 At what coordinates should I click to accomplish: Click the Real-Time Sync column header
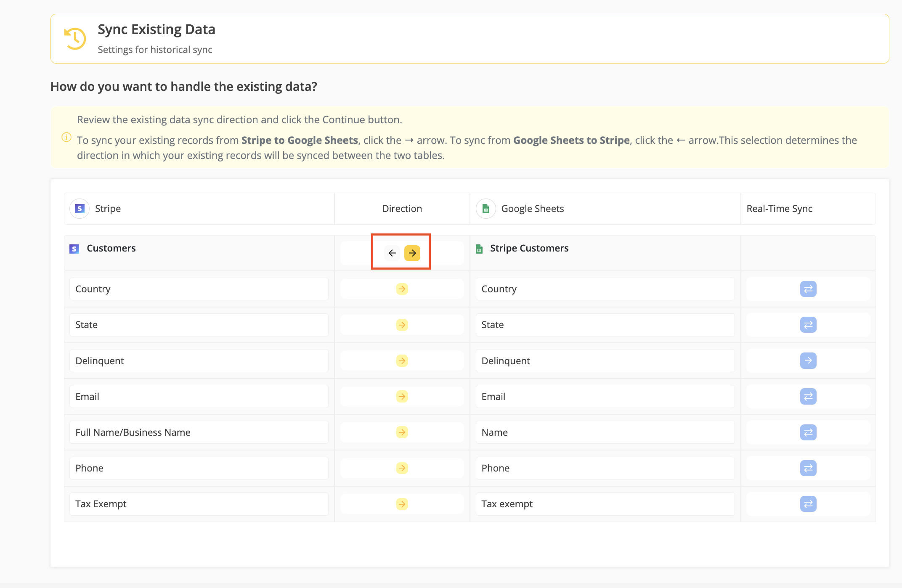coord(779,209)
